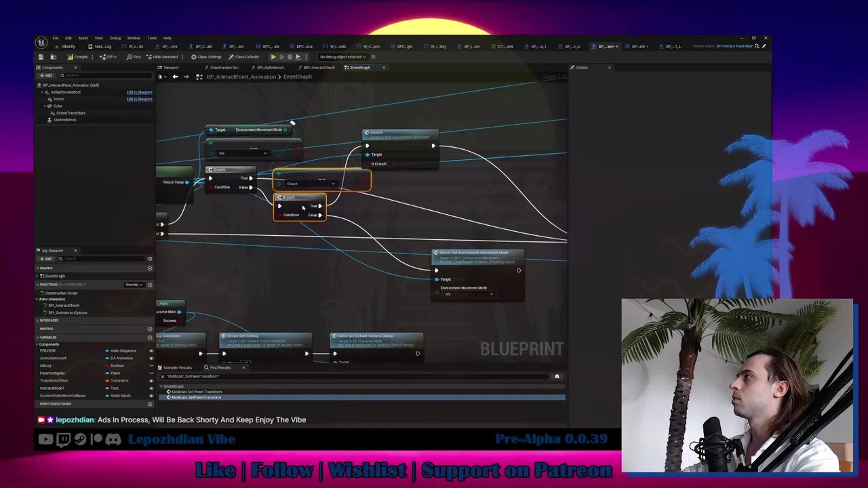Switch to the Construction Script tab
The width and height of the screenshot is (868, 488).
point(224,68)
